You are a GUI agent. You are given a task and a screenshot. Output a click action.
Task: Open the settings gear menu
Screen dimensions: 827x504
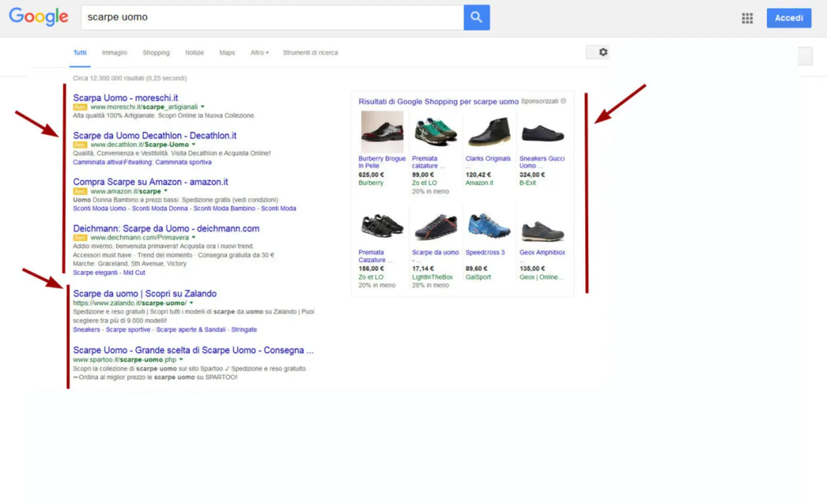pyautogui.click(x=603, y=52)
